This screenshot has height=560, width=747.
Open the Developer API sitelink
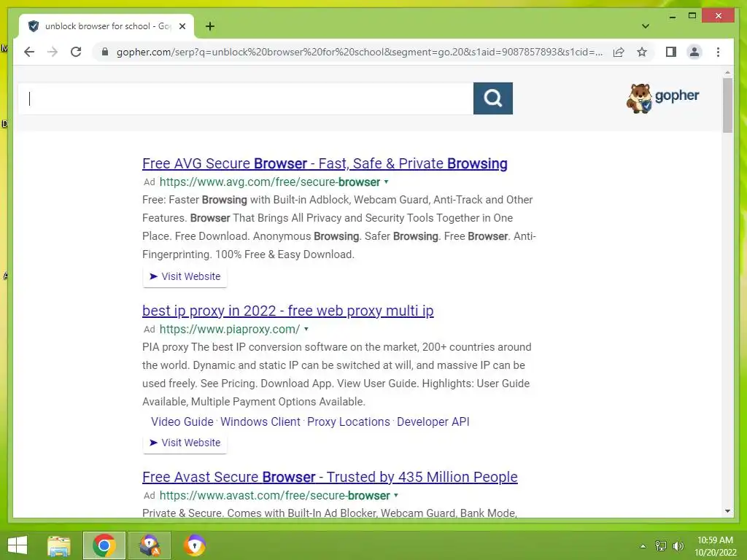[433, 422]
